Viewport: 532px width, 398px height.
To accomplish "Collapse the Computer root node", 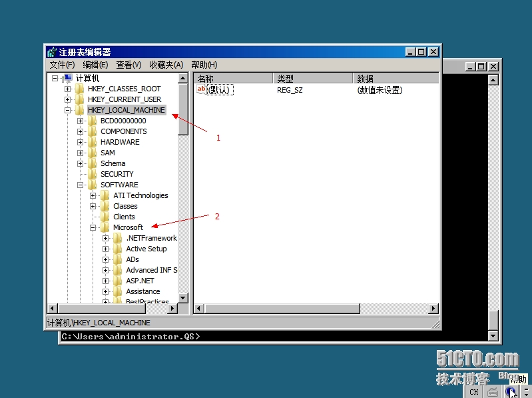I will coord(55,78).
